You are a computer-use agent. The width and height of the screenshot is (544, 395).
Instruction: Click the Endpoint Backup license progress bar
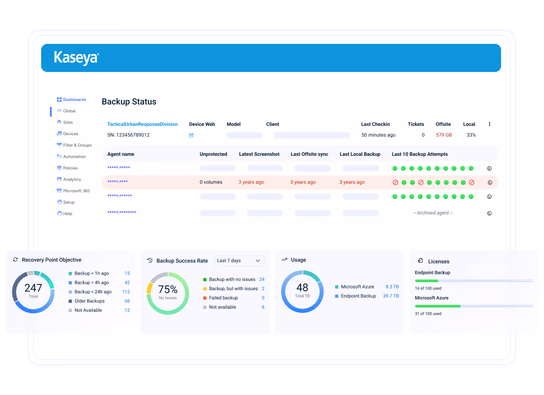pyautogui.click(x=474, y=281)
